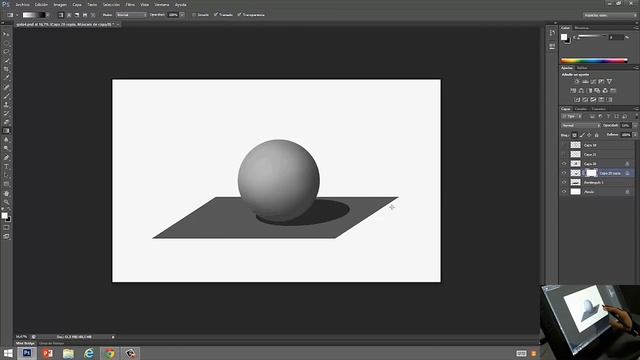Open the Opacidad slider arrow in options bar
Screen dimensions: 640x360
coord(182,15)
